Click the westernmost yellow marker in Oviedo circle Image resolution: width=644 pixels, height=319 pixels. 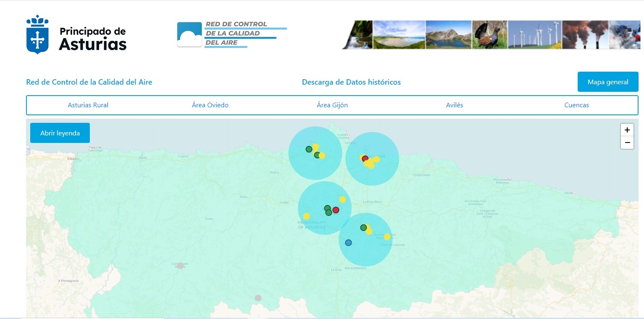point(306,216)
